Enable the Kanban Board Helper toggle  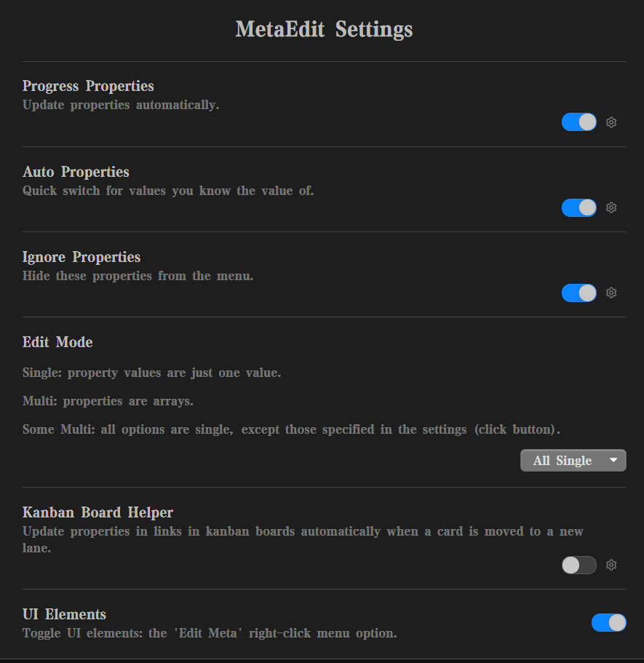[579, 565]
